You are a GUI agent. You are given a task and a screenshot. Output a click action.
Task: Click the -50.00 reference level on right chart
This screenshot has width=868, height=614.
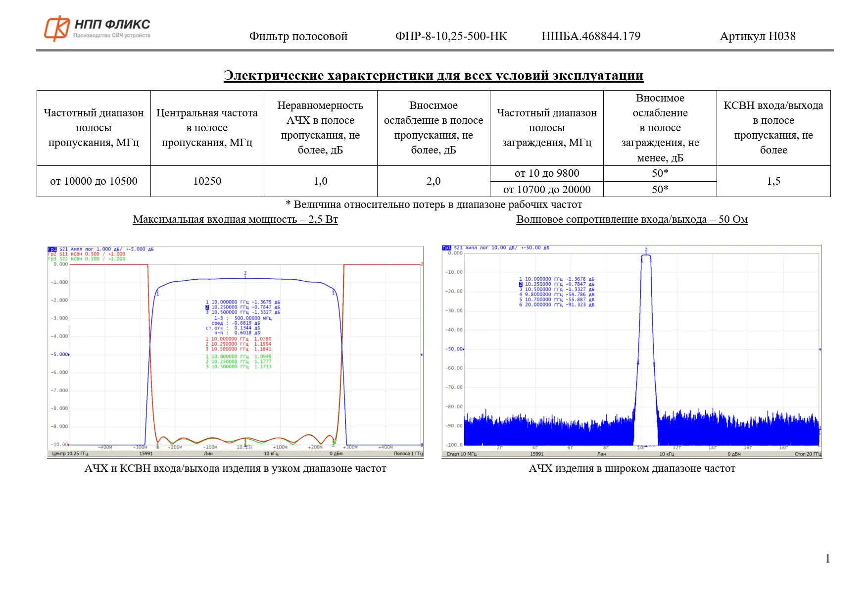click(x=454, y=349)
